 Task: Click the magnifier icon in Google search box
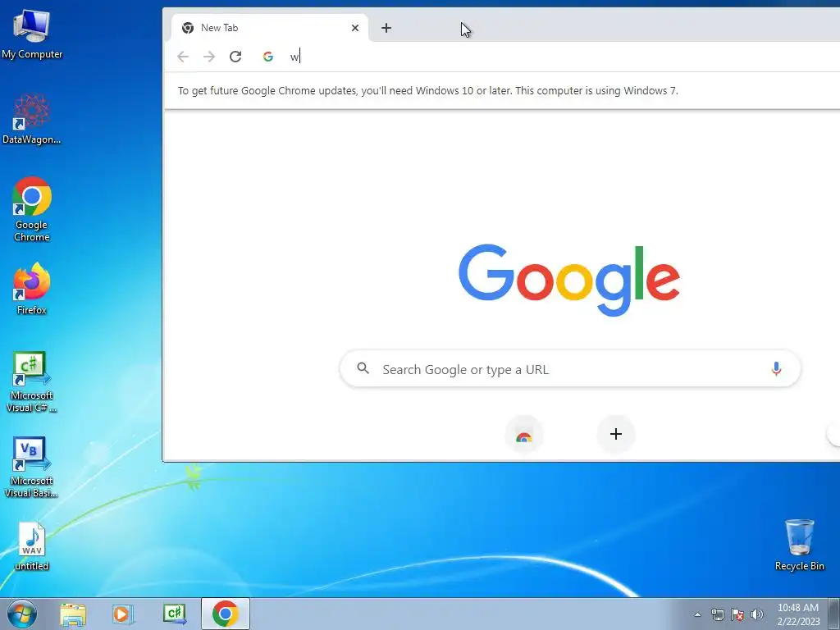click(x=363, y=368)
